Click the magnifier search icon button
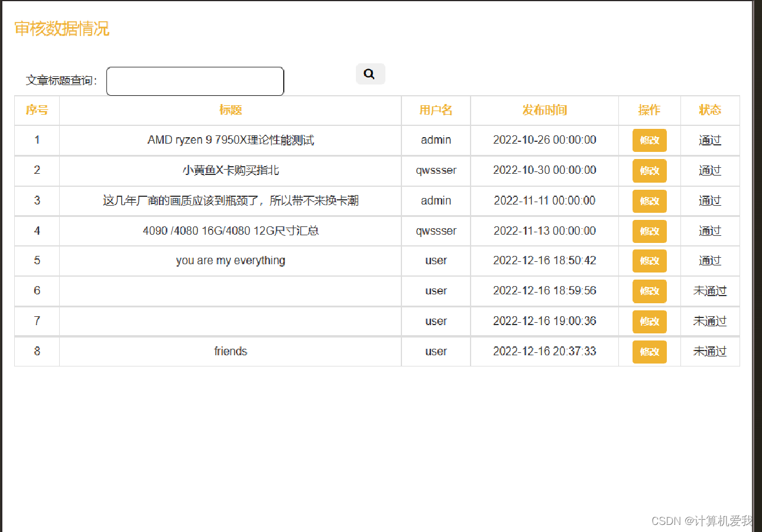Image resolution: width=762 pixels, height=532 pixels. pyautogui.click(x=370, y=74)
